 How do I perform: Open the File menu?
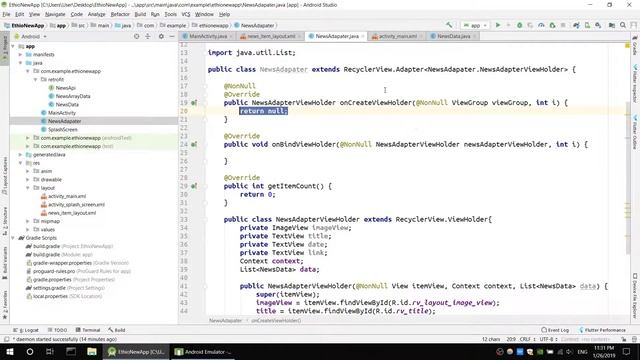[x=7, y=14]
